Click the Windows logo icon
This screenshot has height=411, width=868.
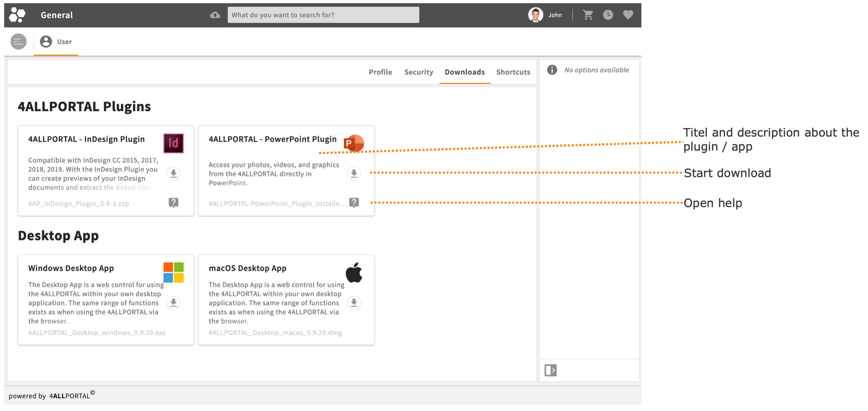coord(174,273)
